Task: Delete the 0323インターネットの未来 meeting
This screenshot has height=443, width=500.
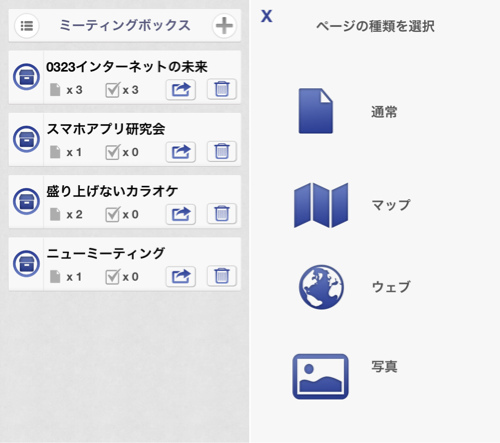Action: point(222,89)
